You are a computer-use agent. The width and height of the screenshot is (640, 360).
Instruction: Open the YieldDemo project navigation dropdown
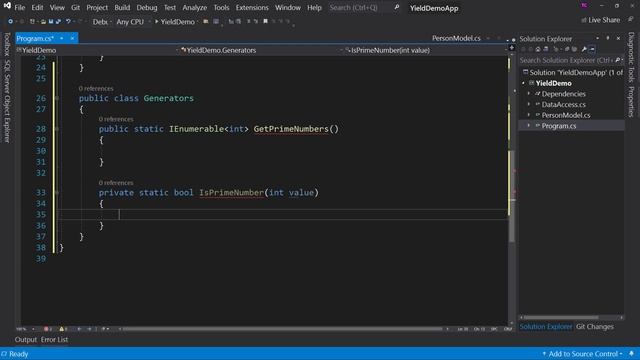coord(98,50)
